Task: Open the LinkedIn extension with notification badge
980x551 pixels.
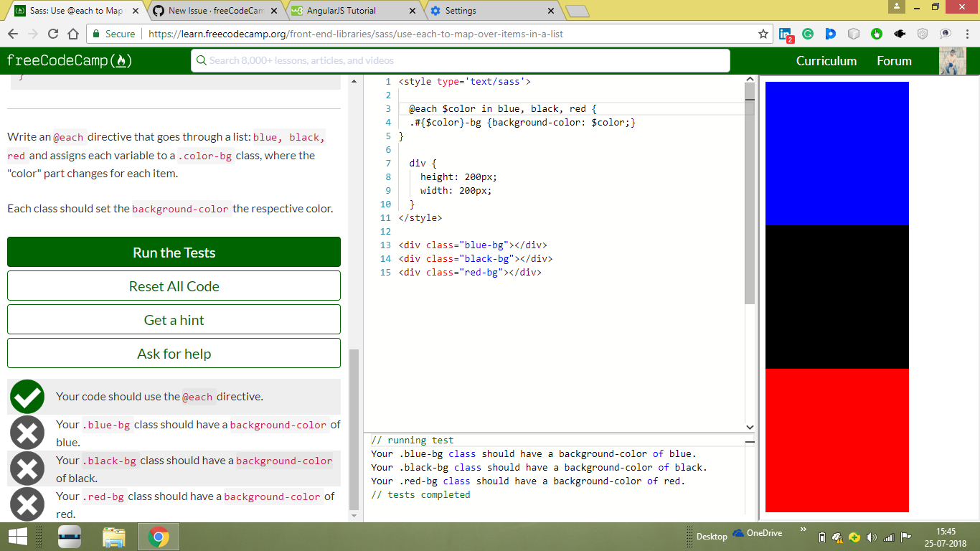Action: tap(786, 34)
